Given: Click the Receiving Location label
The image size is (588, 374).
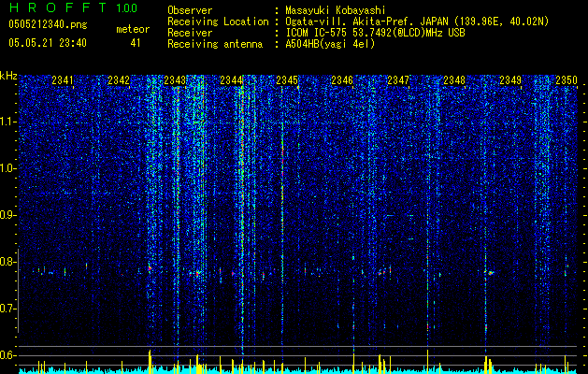Looking at the screenshot, I should click(218, 22).
